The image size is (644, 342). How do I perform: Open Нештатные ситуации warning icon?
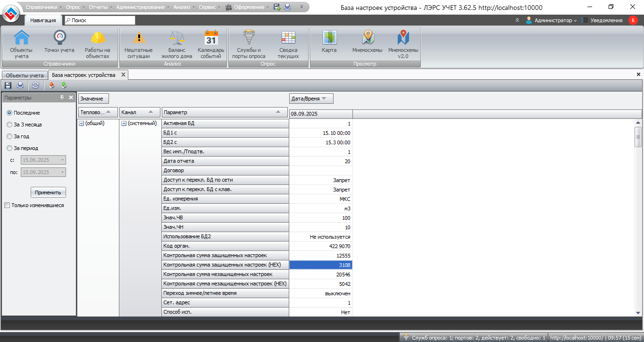coord(138,38)
